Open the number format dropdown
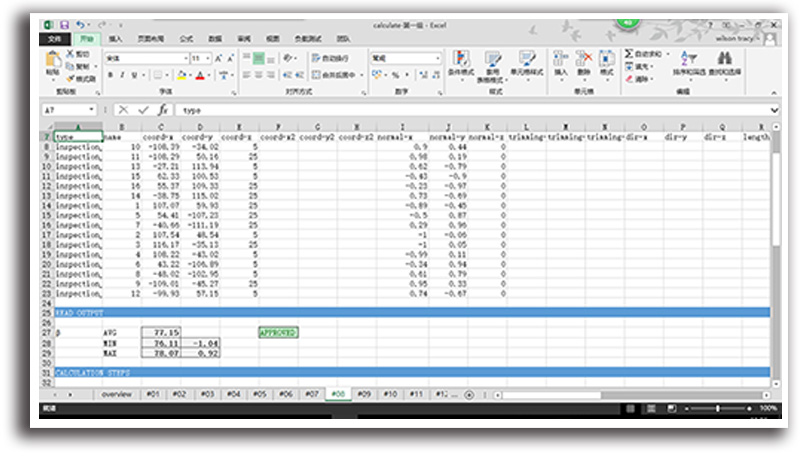 coord(437,58)
